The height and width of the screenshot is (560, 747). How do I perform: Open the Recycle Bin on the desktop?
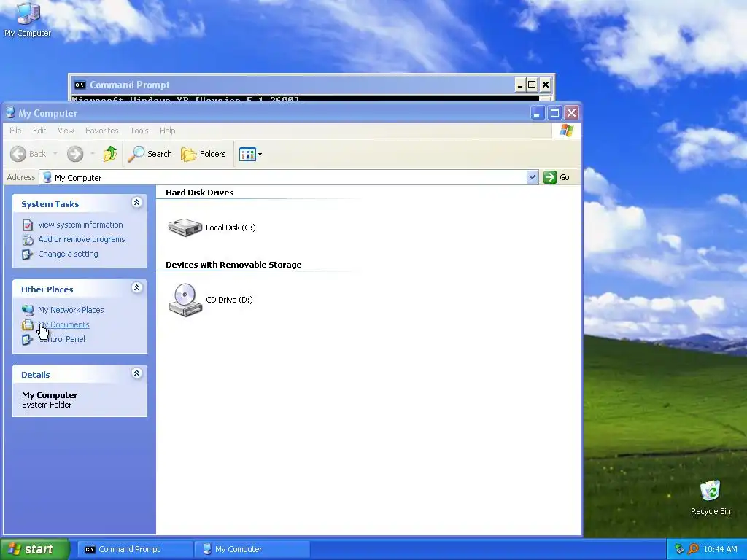pos(711,497)
